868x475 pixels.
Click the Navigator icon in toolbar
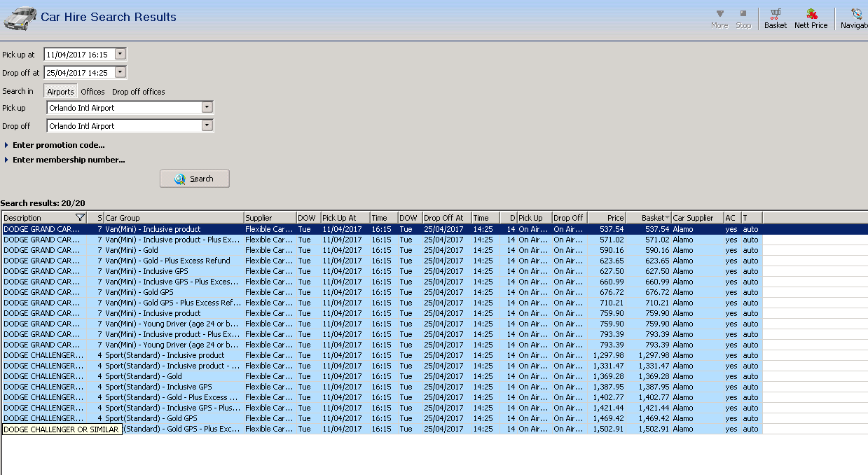click(855, 18)
